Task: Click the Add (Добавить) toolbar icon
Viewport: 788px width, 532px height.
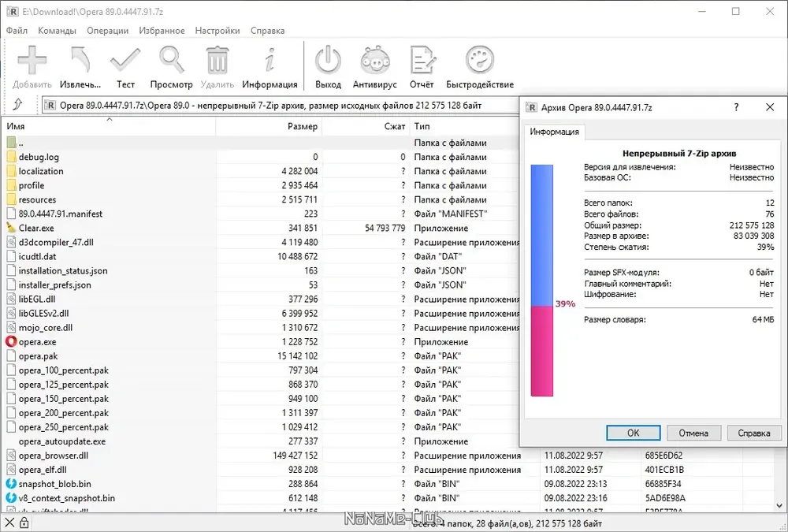Action: pyautogui.click(x=32, y=61)
